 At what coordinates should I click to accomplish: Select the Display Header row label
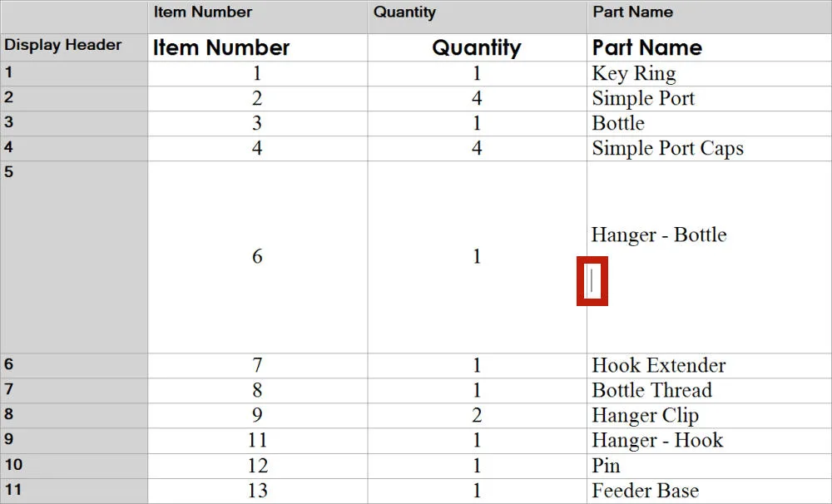(x=74, y=47)
